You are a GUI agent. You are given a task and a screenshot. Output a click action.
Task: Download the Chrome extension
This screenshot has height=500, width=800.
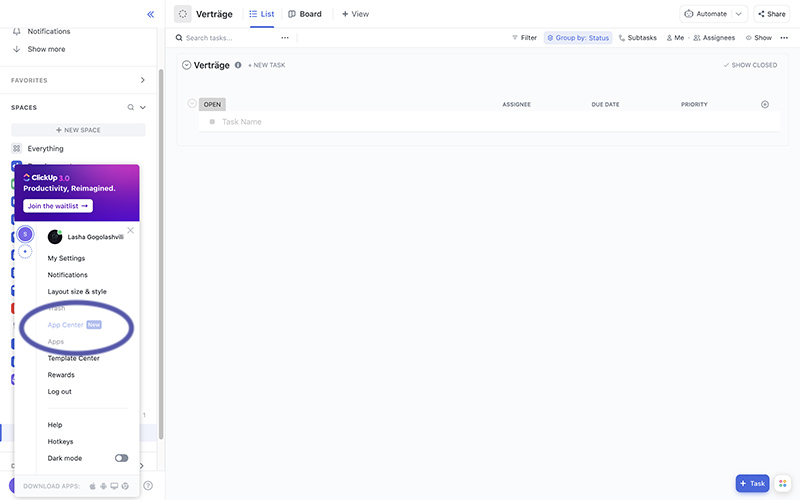pyautogui.click(x=125, y=486)
